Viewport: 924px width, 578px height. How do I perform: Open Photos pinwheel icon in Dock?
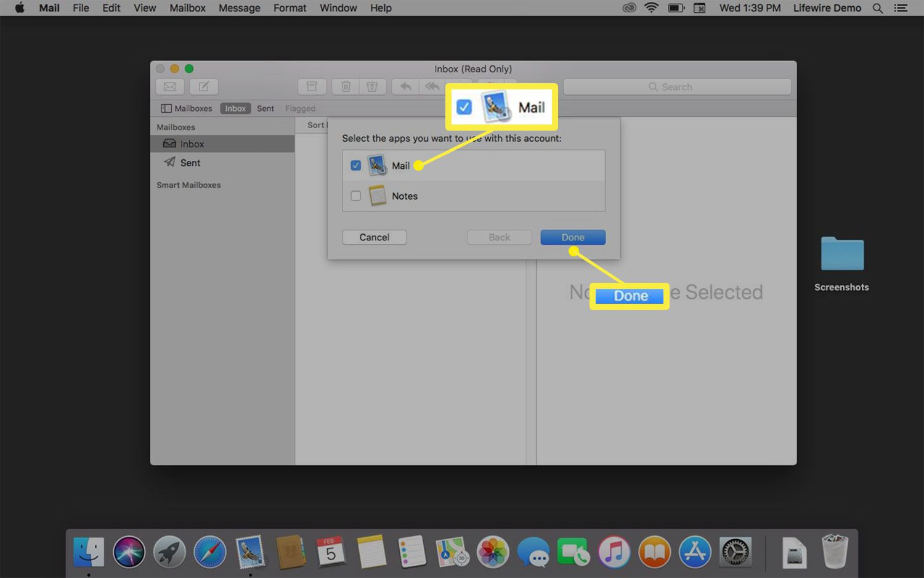[x=493, y=552]
